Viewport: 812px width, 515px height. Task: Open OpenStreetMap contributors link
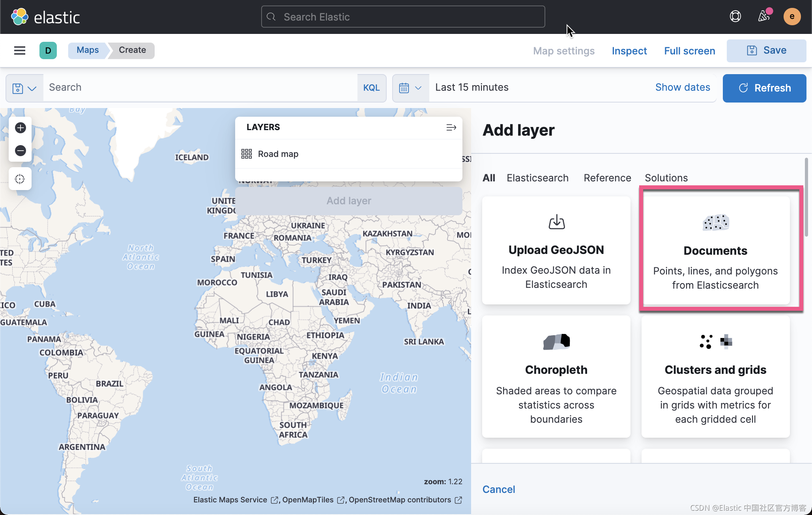(405, 500)
